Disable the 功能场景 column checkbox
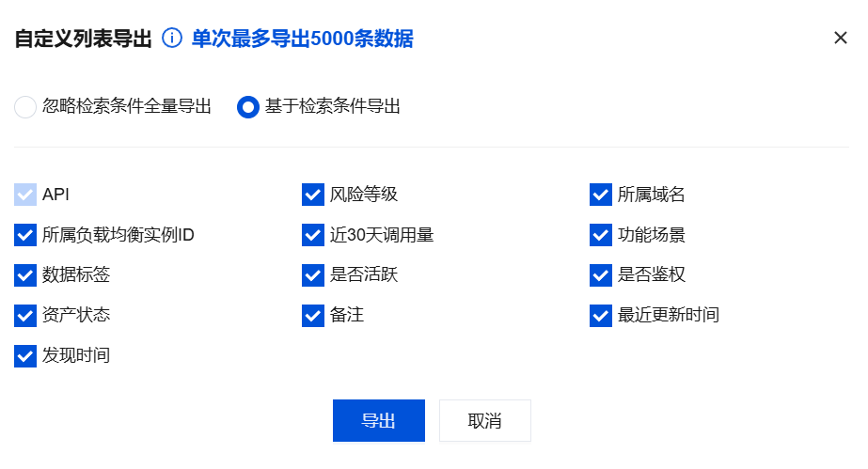Screen dimensions: 868x469 [x=601, y=235]
